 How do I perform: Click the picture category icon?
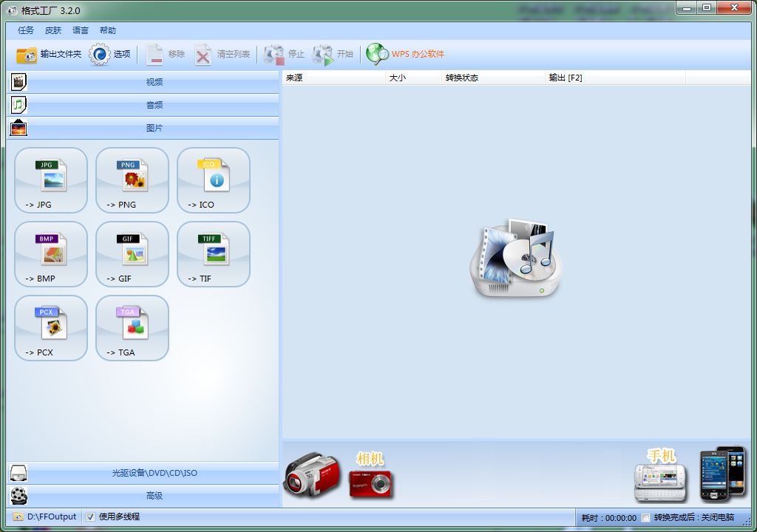click(18, 128)
